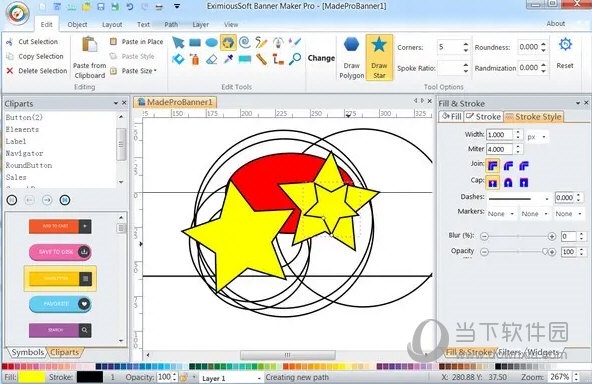Viewport: 592px width, 384px height.
Task: Select the freehand pencil tool
Action: 261,42
